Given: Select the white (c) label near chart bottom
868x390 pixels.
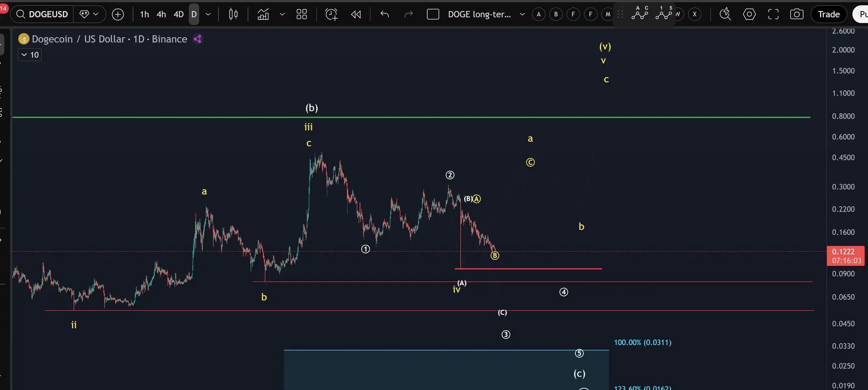Looking at the screenshot, I should click(x=580, y=373).
